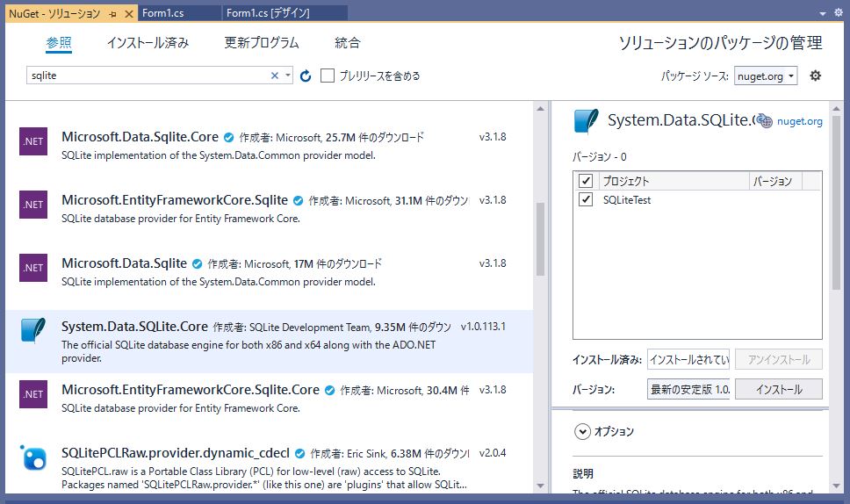
Task: Switch to the Updates (更新プログラム) tab
Action: coord(262,43)
